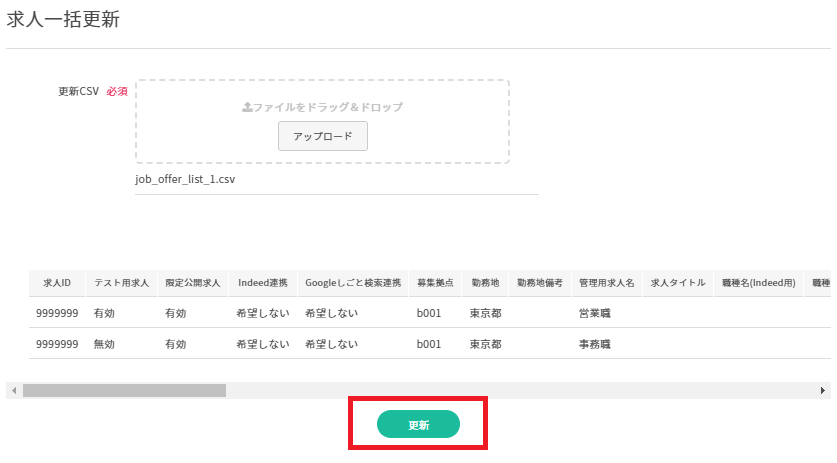Click the horizontal scrollbar thumb
The image size is (837, 463).
click(124, 390)
